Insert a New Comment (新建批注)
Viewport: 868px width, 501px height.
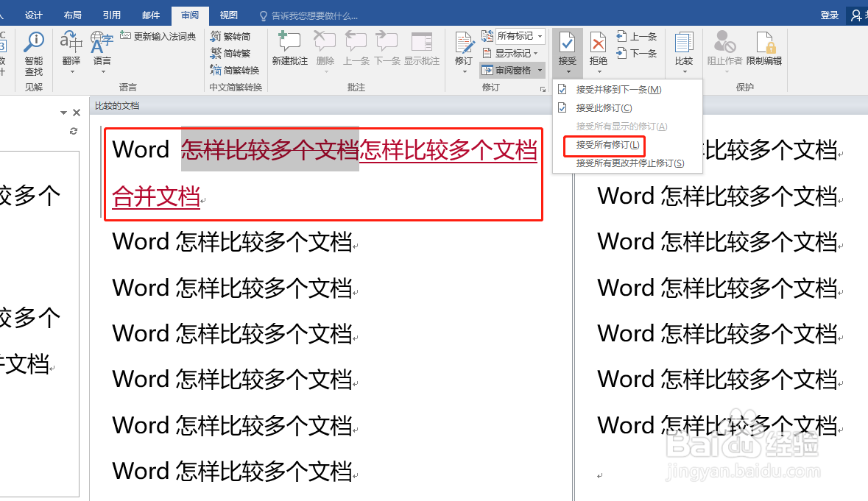[289, 49]
